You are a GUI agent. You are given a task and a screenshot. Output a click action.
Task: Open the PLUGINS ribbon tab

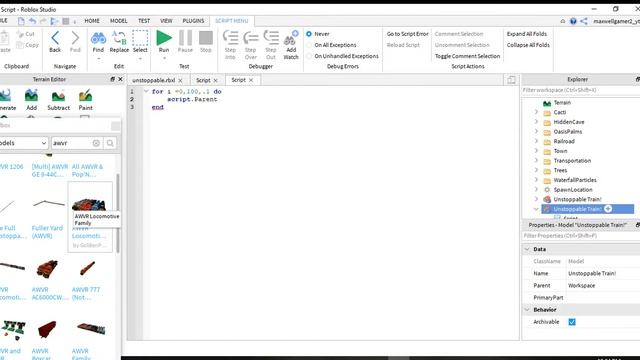tap(193, 21)
